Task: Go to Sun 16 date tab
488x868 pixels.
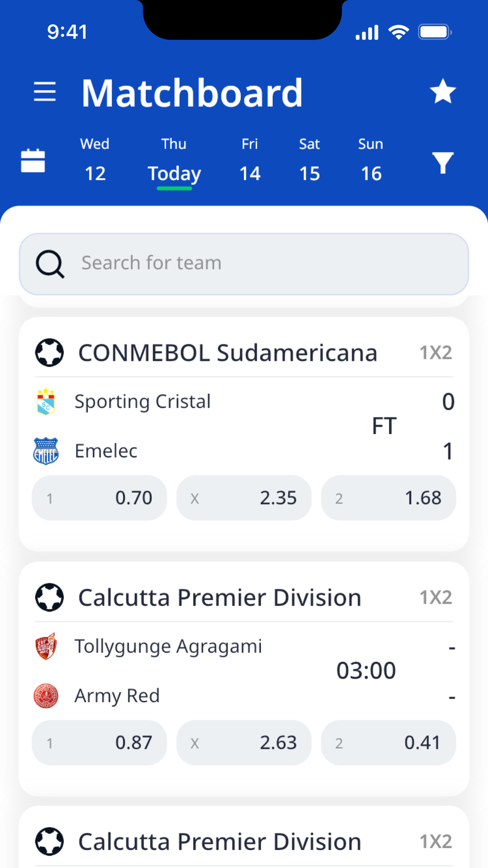Action: pos(371,160)
